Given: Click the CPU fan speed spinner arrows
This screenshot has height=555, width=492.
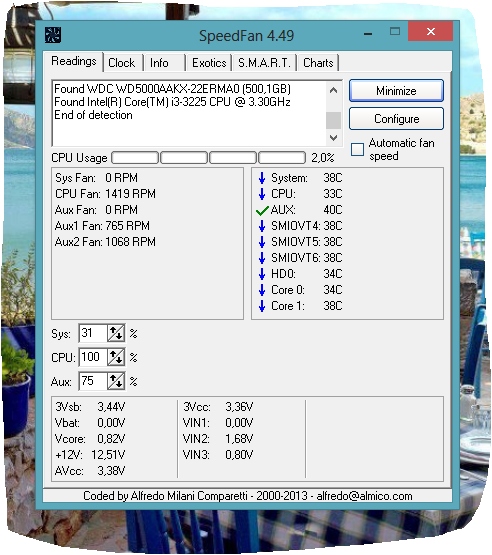Looking at the screenshot, I should 116,357.
